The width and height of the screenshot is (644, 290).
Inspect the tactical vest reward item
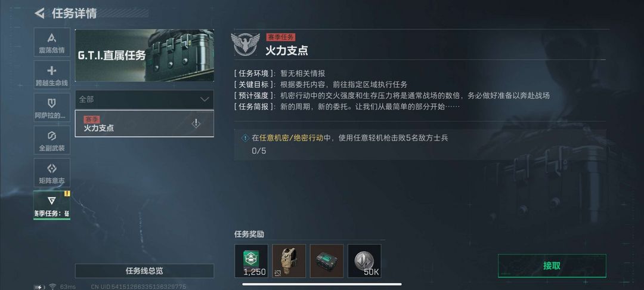(289, 261)
